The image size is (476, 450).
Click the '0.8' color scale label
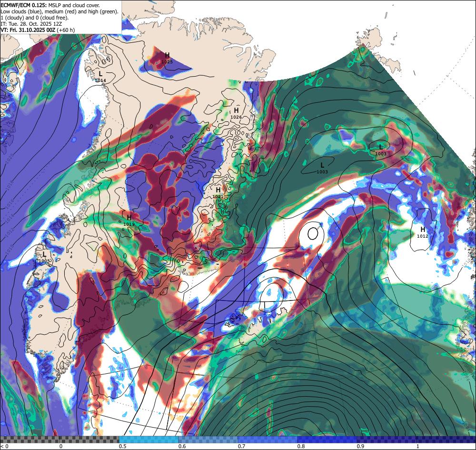(x=301, y=446)
